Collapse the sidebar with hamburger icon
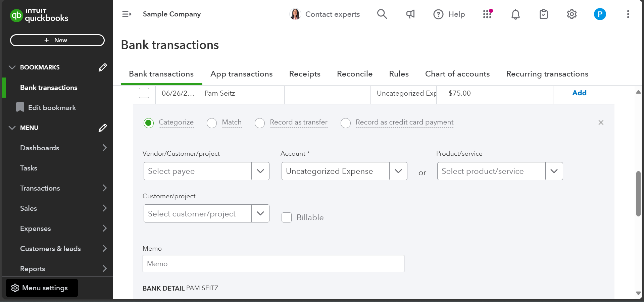Screen dimensions: 644x302 pyautogui.click(x=127, y=14)
